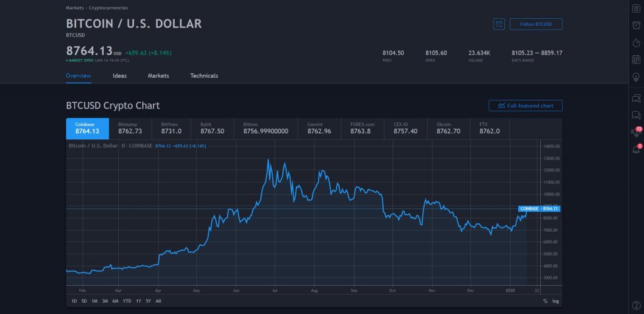644x314 pixels.
Task: Click the add alert icon beside Follow
Action: tap(499, 24)
